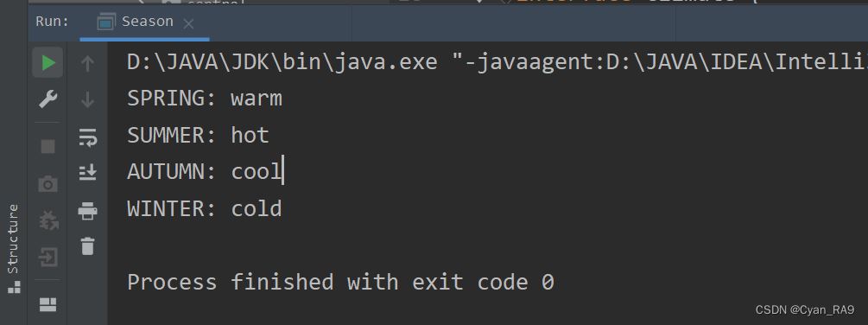The width and height of the screenshot is (868, 325).
Task: Rerun Season with the green play icon
Action: click(x=48, y=63)
